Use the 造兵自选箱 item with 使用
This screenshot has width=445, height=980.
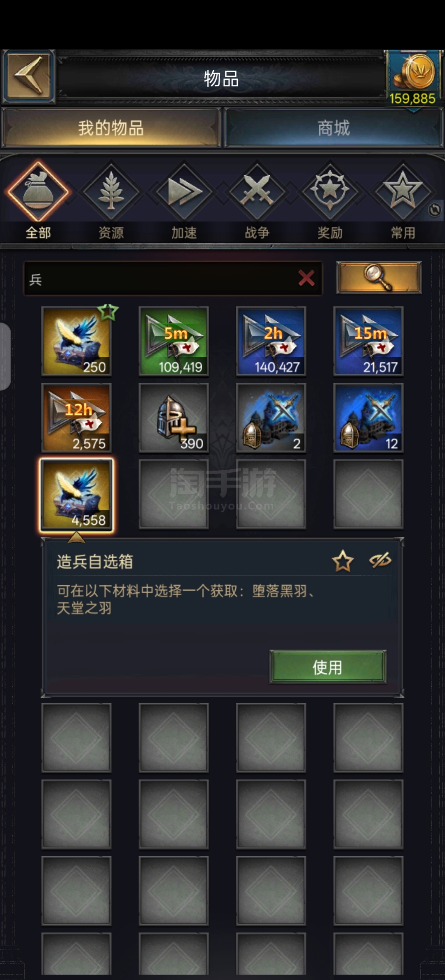click(328, 667)
